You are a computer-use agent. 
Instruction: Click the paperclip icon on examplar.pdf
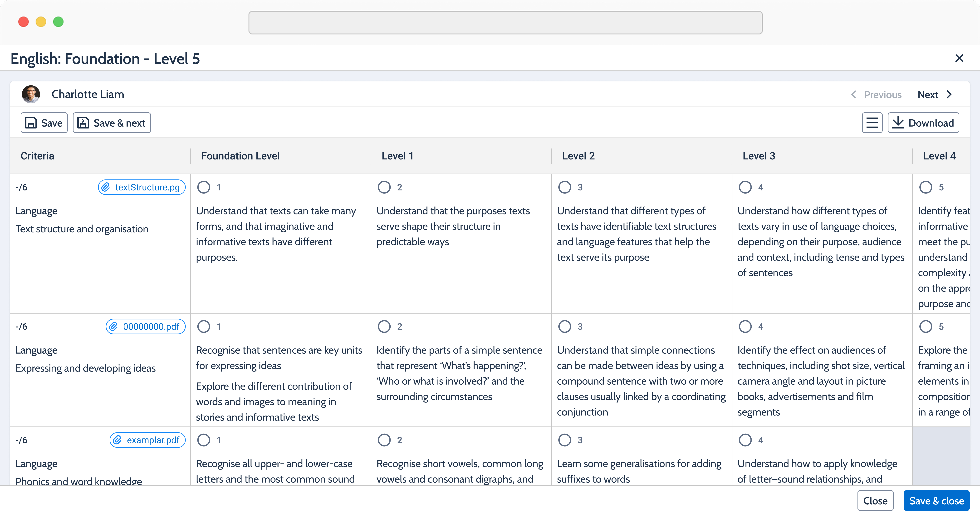pyautogui.click(x=117, y=440)
